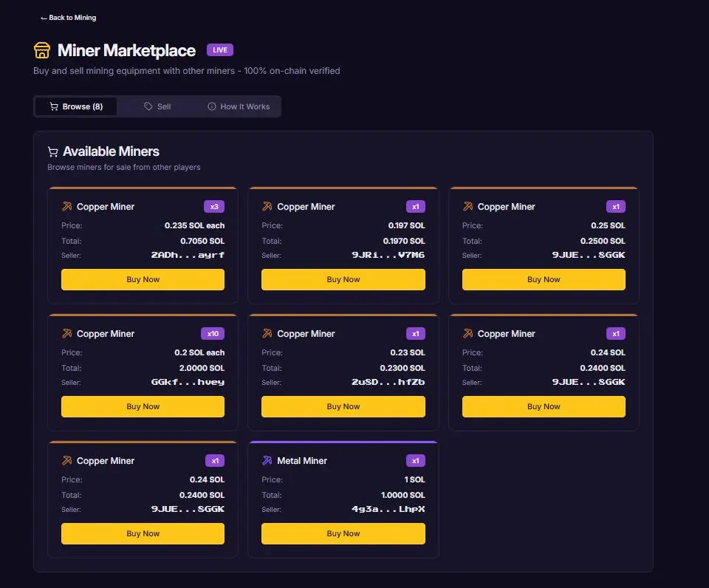Go back via Back to Mining link

pyautogui.click(x=68, y=17)
